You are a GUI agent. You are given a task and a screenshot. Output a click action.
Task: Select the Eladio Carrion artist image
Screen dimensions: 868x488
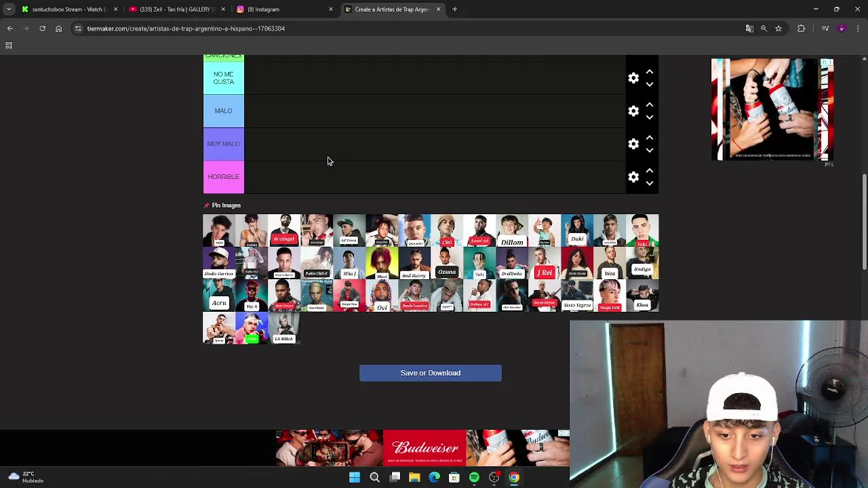click(219, 263)
